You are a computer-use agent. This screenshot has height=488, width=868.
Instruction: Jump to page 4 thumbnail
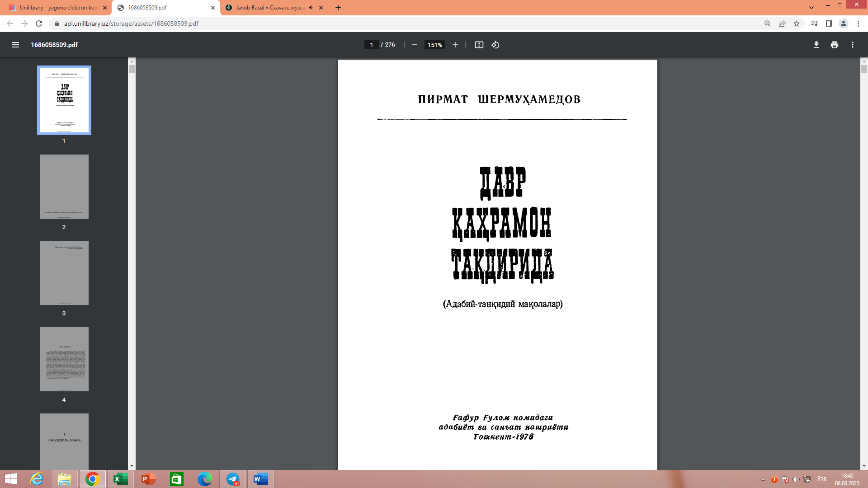tap(64, 359)
